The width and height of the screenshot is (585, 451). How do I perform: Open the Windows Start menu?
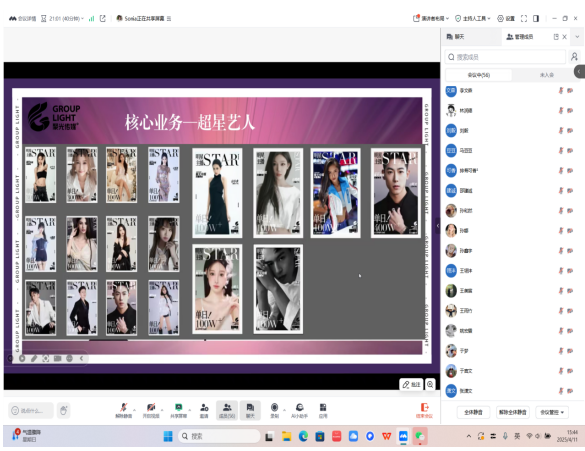[x=168, y=436]
